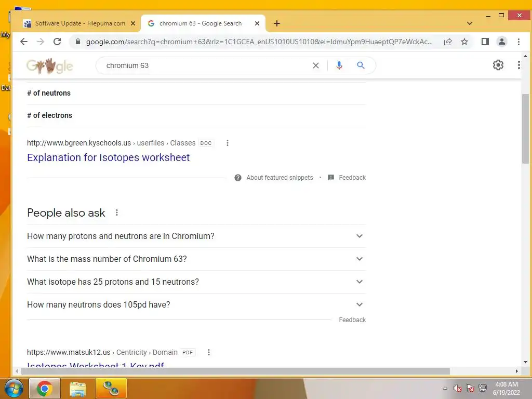
Task: Expand 'How many protons and neutrons' question
Action: [x=196, y=236]
